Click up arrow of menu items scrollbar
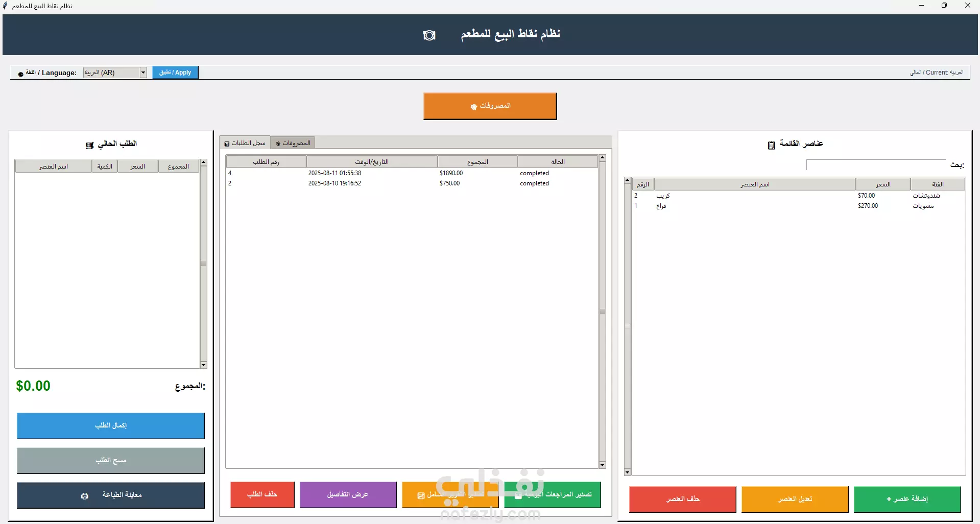 click(x=628, y=181)
